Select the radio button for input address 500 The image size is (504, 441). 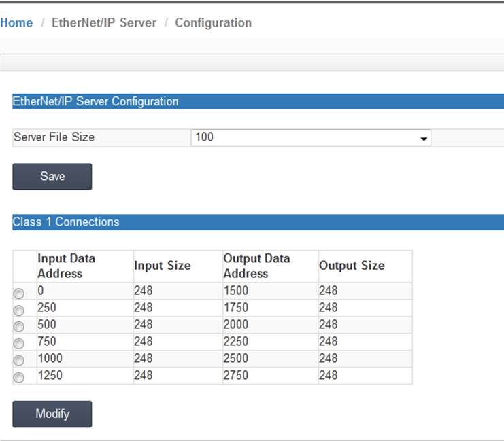pyautogui.click(x=18, y=327)
